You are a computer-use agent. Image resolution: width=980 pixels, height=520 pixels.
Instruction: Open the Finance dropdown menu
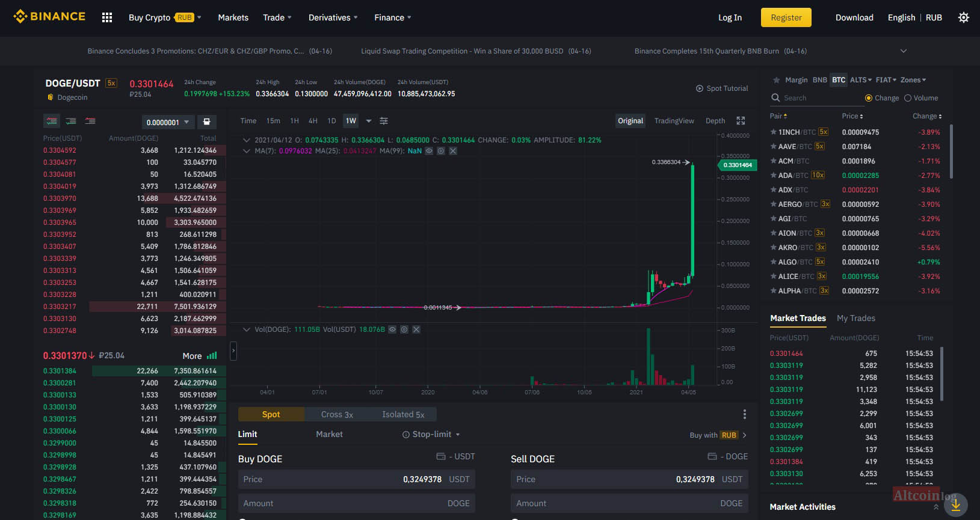(x=392, y=17)
